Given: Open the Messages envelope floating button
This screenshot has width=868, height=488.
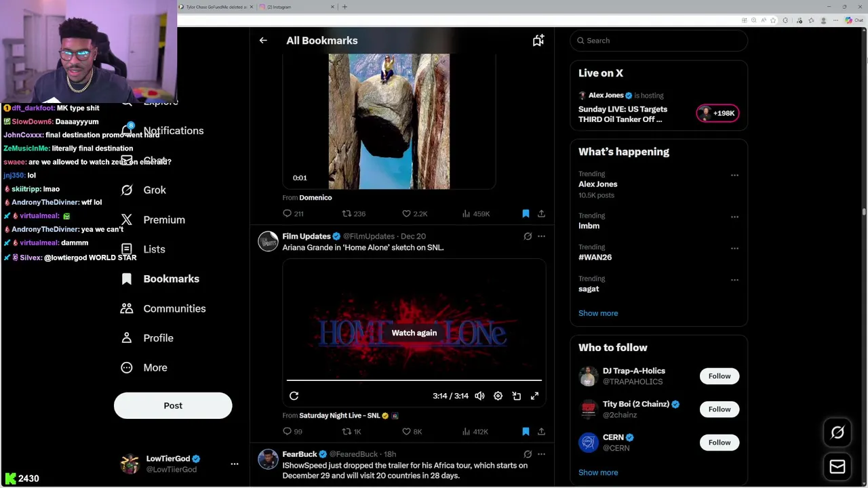Looking at the screenshot, I should (x=837, y=466).
